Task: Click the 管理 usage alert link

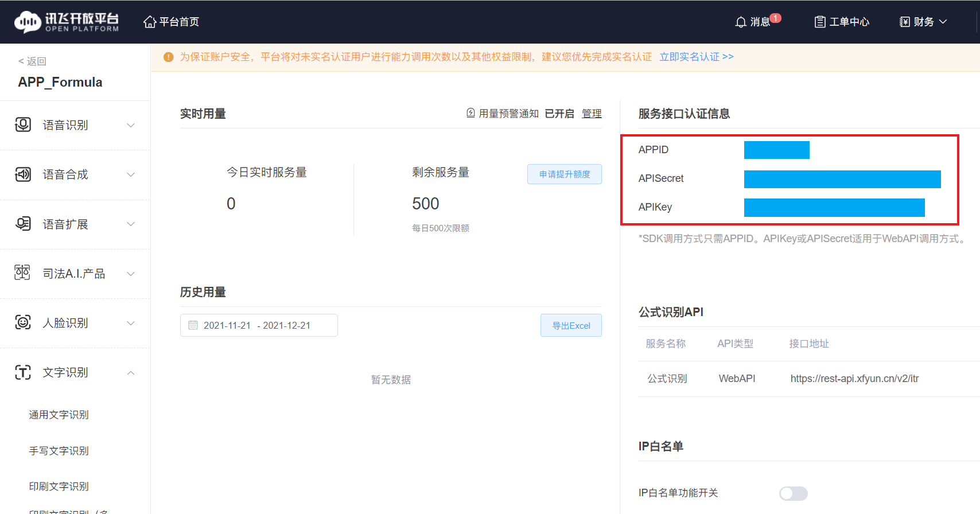Action: (x=592, y=114)
